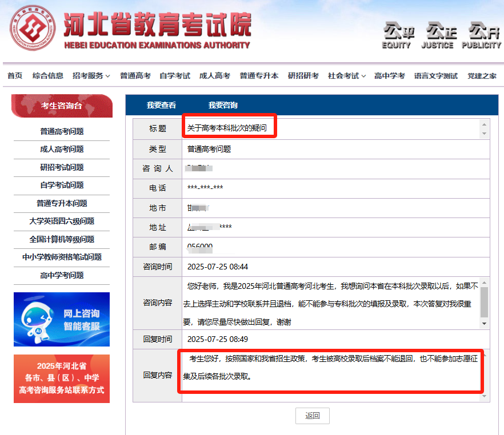The height and width of the screenshot is (435, 504).
Task: Open the 高中学考 navigation item
Action: pyautogui.click(x=390, y=76)
